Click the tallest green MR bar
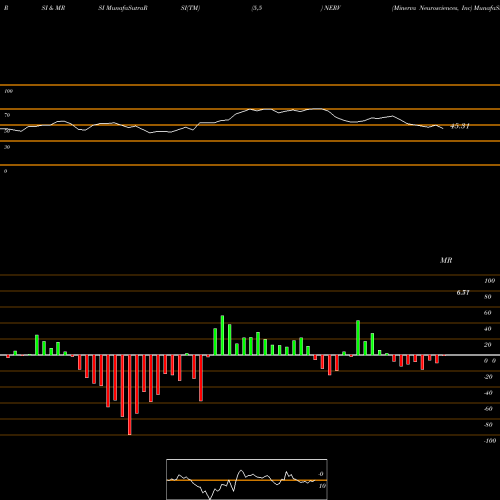This screenshot has height=500, width=500. coord(222,335)
